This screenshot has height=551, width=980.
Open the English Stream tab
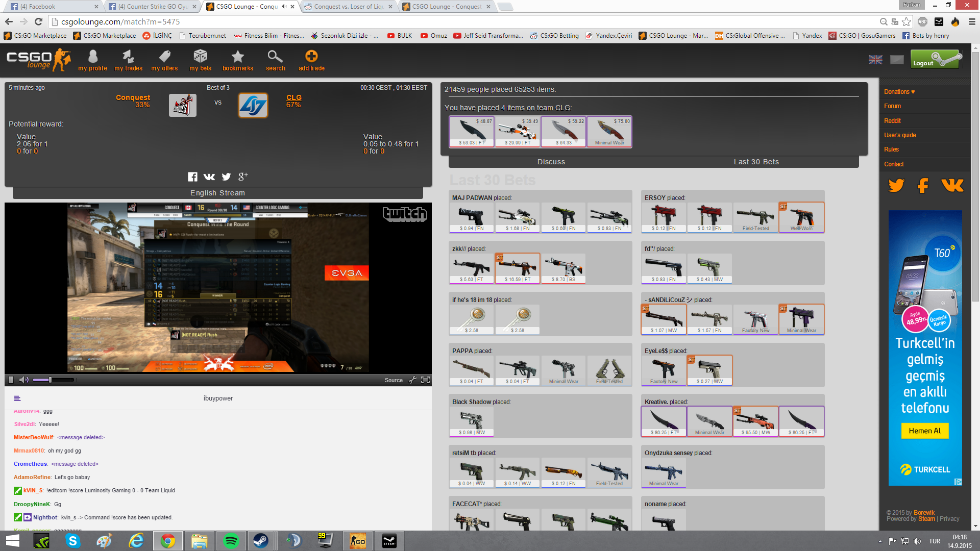[x=218, y=193]
